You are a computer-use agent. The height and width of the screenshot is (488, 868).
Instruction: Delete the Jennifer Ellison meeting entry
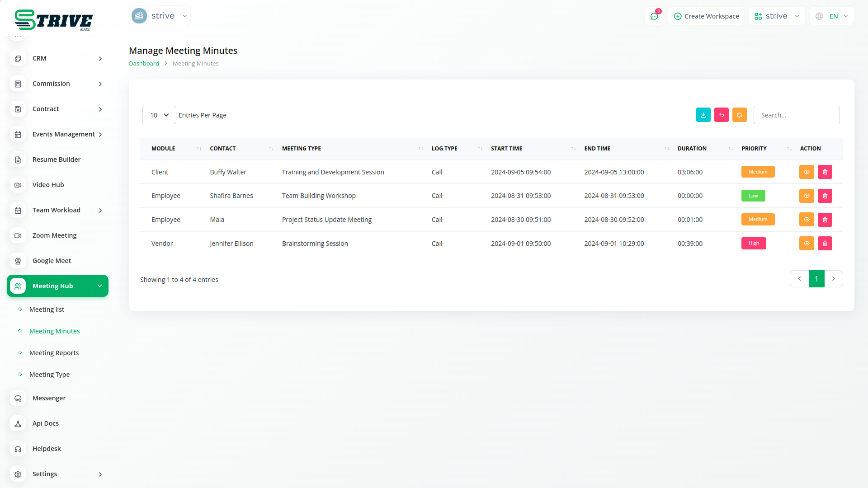(x=825, y=243)
